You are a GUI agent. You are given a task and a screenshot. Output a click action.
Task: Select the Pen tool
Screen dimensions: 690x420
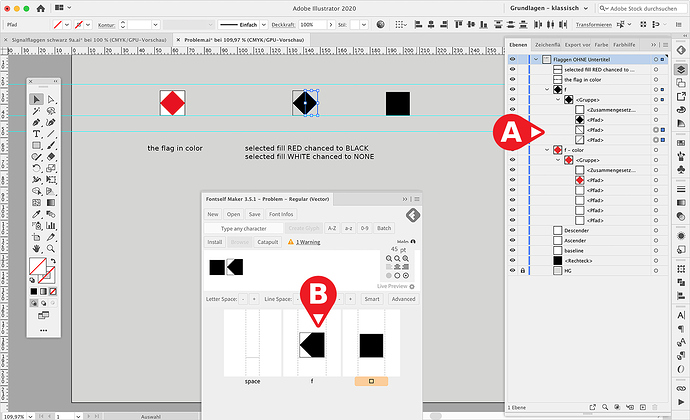point(37,122)
